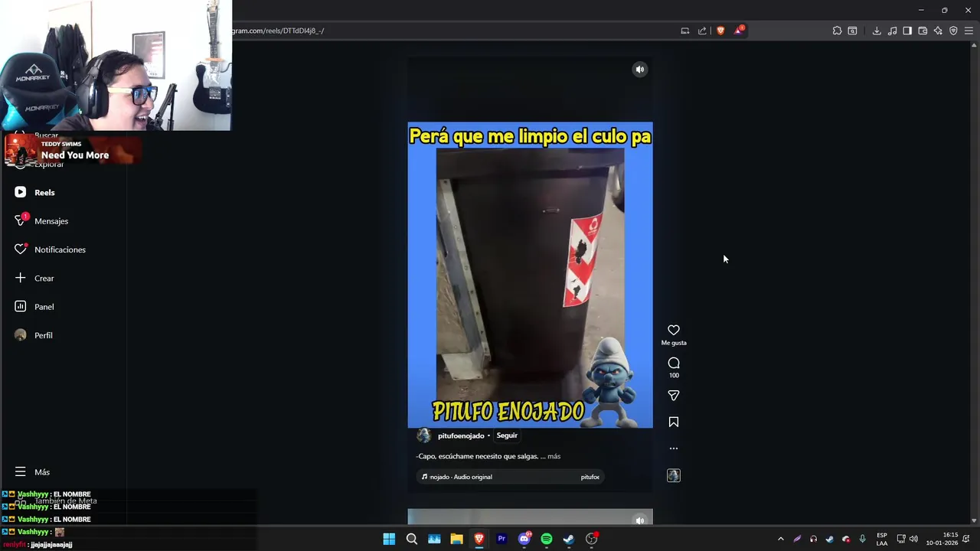The height and width of the screenshot is (551, 980).
Task: Open the Downloads arrow icon
Action: [877, 31]
